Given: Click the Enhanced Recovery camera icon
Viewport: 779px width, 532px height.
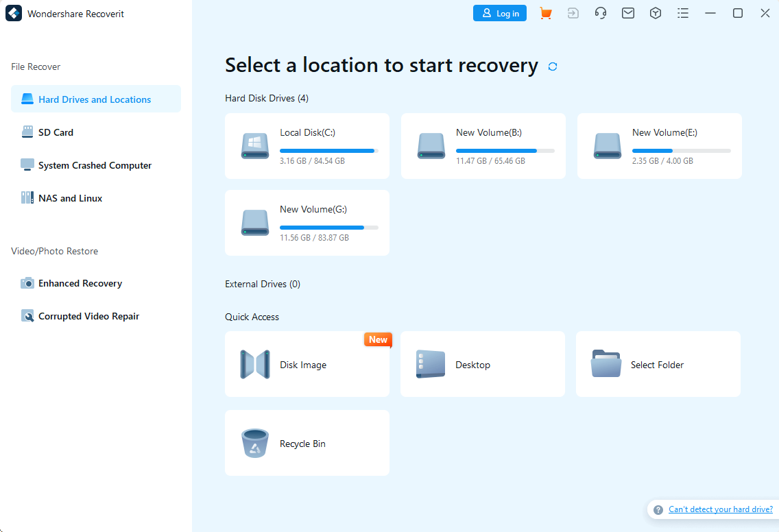Looking at the screenshot, I should point(27,283).
